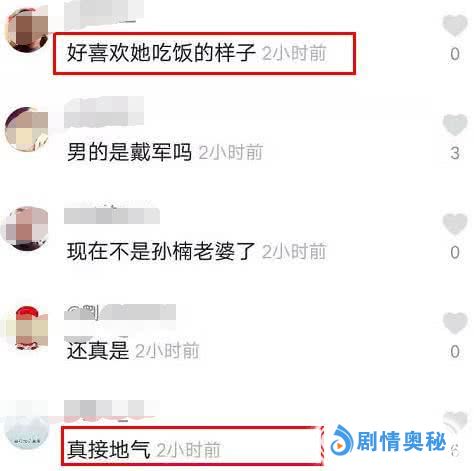The width and height of the screenshot is (474, 471).
Task: Click like count 3 beside 男的是戴军吗
Action: click(455, 153)
